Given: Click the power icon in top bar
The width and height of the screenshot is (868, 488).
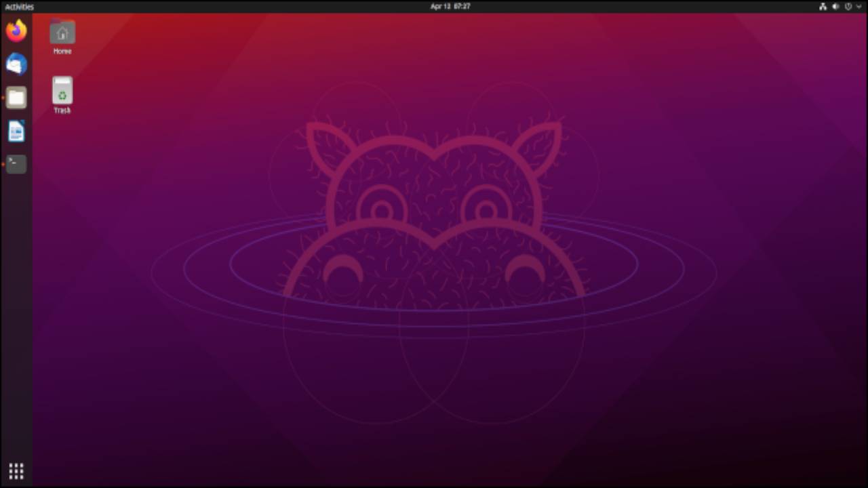Looking at the screenshot, I should 848,6.
